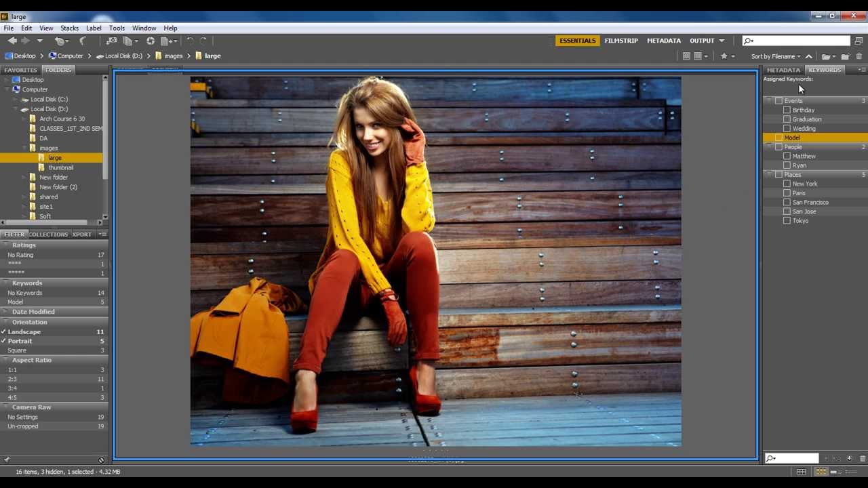868x488 pixels.
Task: Check the Birthday keyword
Action: [x=787, y=110]
